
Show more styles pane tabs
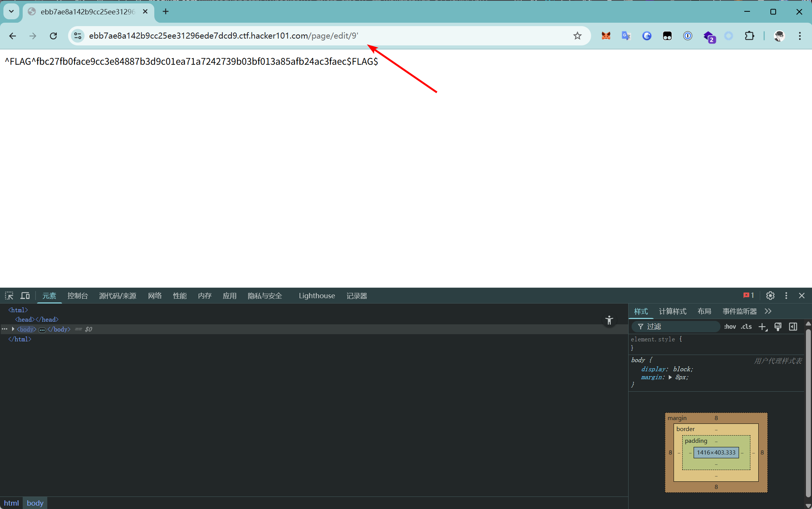click(x=768, y=311)
